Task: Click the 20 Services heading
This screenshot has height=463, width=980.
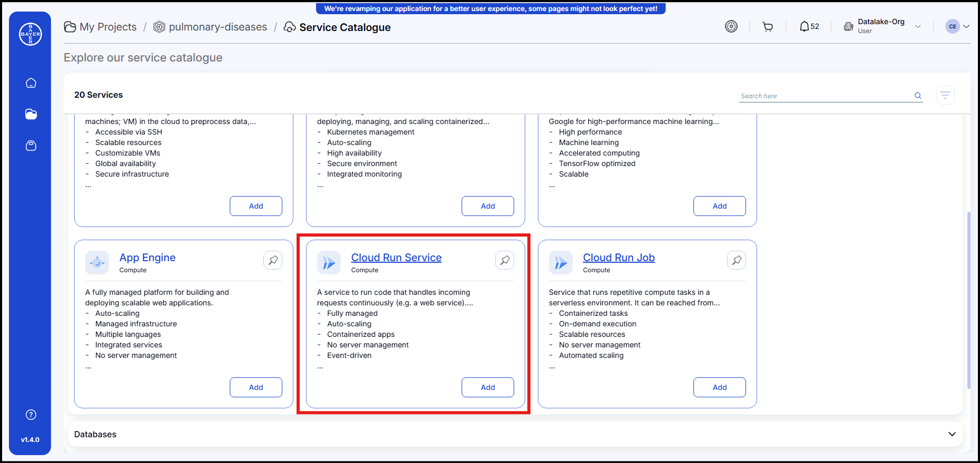Action: (98, 95)
